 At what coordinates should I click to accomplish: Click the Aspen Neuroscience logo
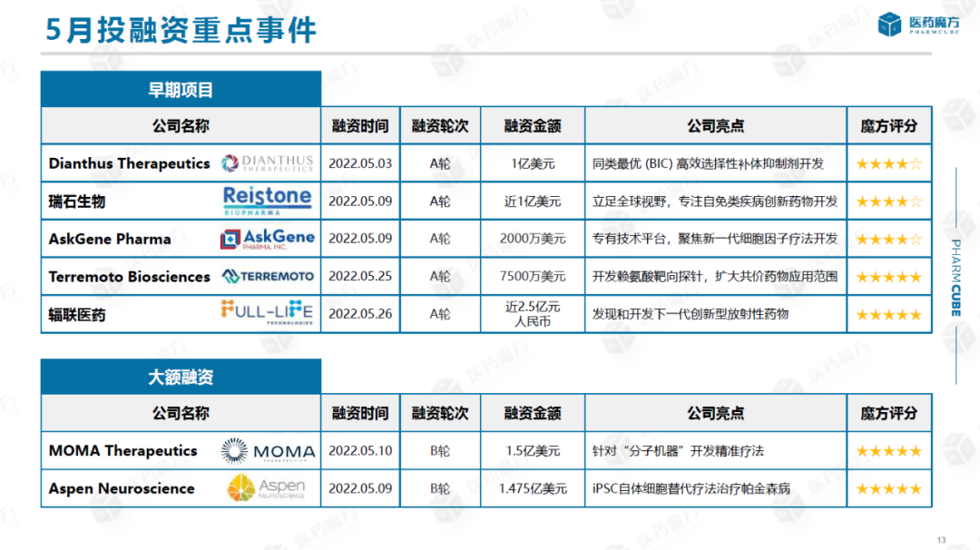[267, 488]
